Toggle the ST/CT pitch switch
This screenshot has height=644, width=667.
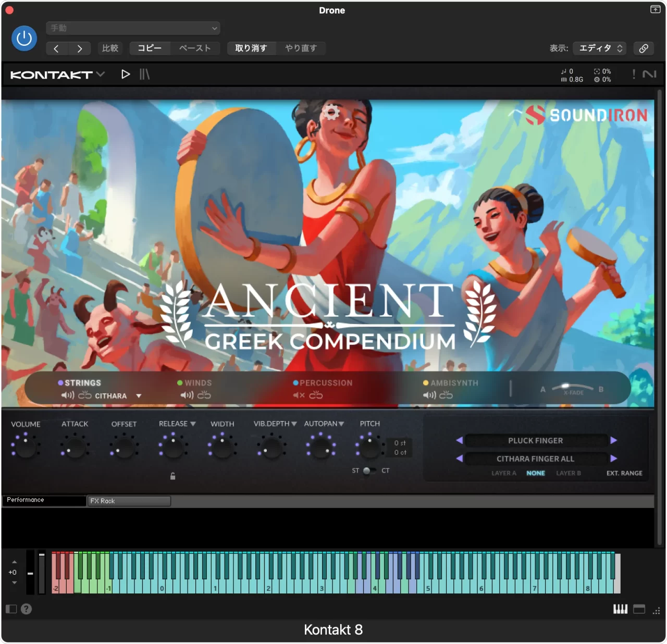(369, 470)
